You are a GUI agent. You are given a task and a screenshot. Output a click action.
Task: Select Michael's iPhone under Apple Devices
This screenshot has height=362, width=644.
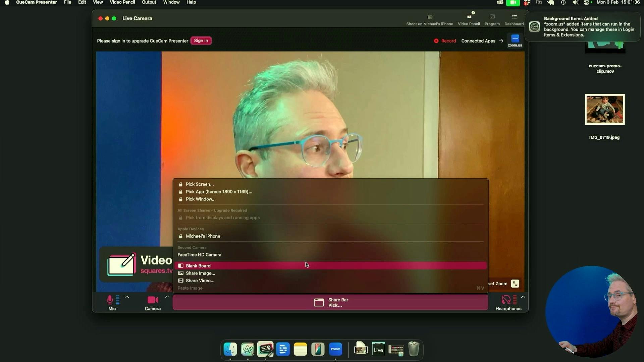(x=330, y=236)
